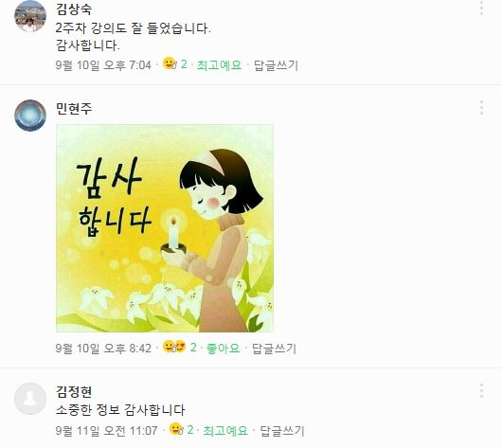Toggle 좋아요 reaction on 민현주's comment

tap(223, 348)
